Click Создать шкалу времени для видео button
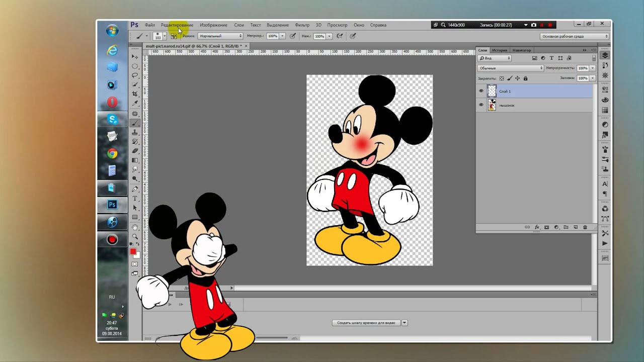 tap(366, 323)
